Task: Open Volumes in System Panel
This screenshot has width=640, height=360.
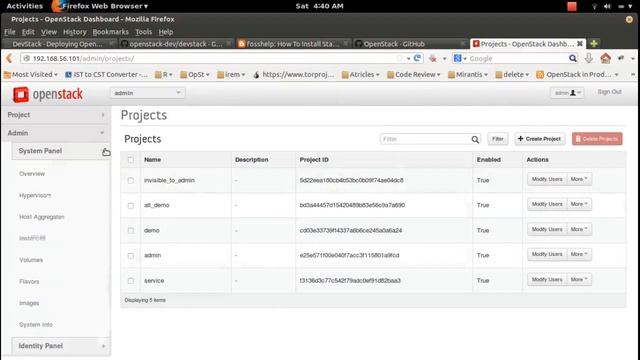Action: tap(31, 260)
